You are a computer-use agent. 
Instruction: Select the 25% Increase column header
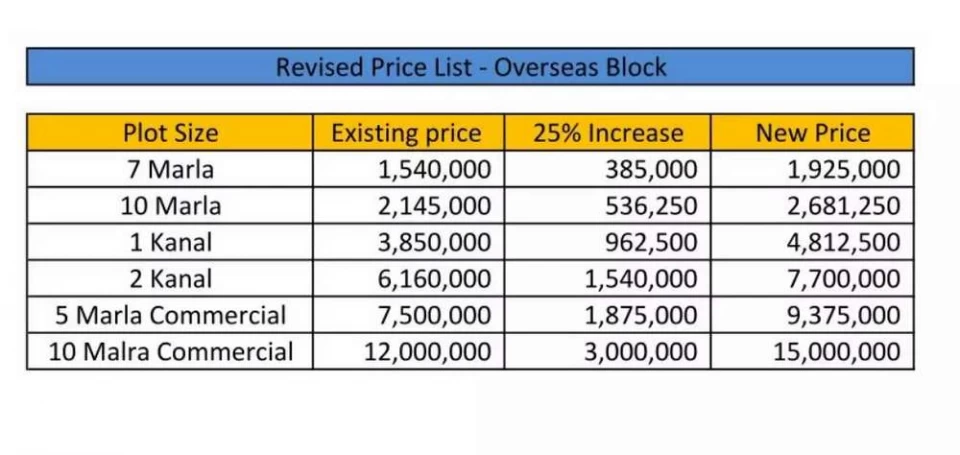coord(607,133)
